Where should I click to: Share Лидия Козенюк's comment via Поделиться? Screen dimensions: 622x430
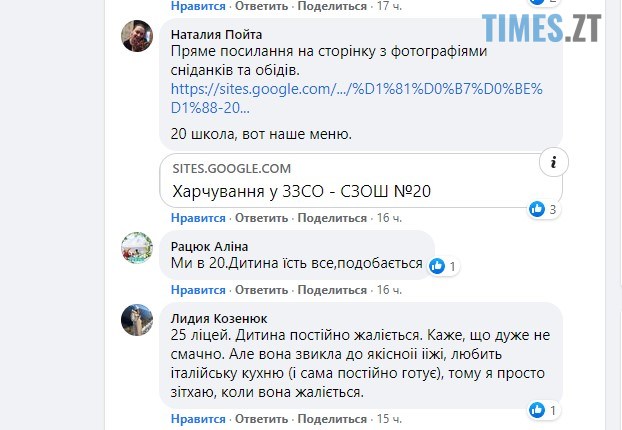click(x=334, y=420)
